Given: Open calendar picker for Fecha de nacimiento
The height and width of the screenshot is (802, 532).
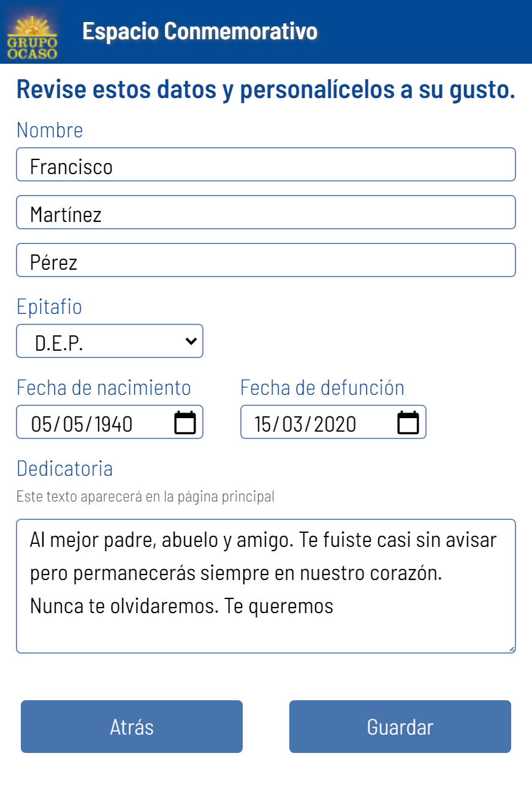Looking at the screenshot, I should pyautogui.click(x=185, y=423).
